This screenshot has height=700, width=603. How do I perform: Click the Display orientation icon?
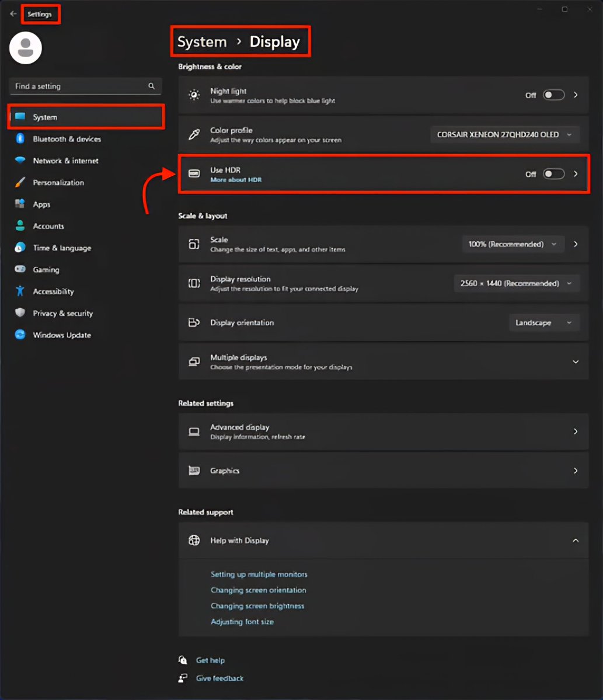coord(194,322)
